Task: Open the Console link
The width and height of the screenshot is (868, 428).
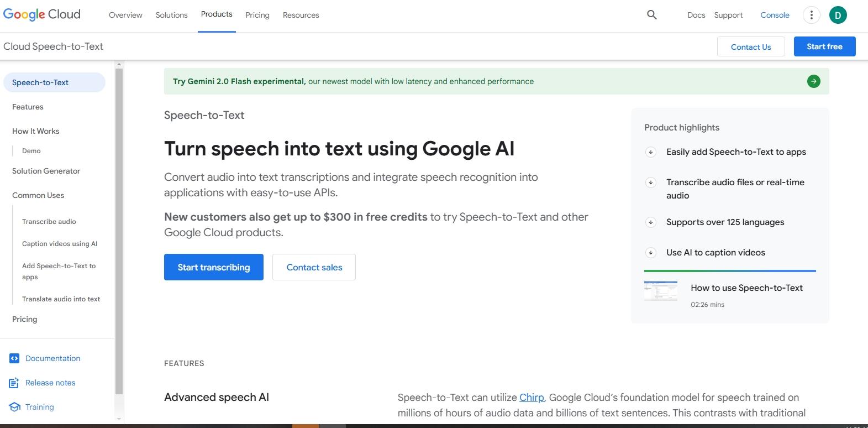Action: coord(775,15)
